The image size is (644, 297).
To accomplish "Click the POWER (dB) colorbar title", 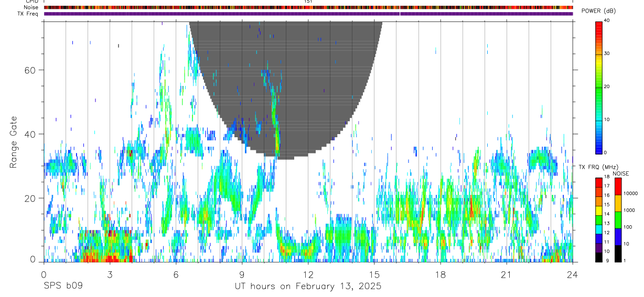I will 598,11.
